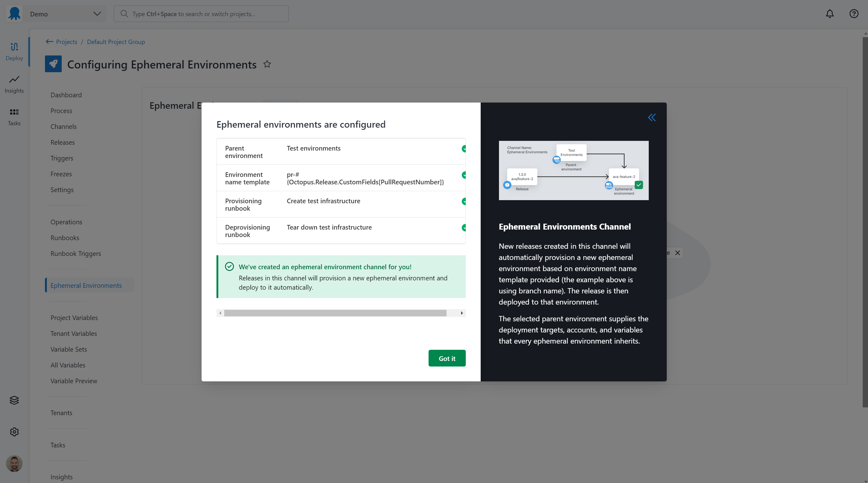Image resolution: width=868 pixels, height=483 pixels.
Task: Open Variable Sets menu item
Action: click(x=69, y=349)
